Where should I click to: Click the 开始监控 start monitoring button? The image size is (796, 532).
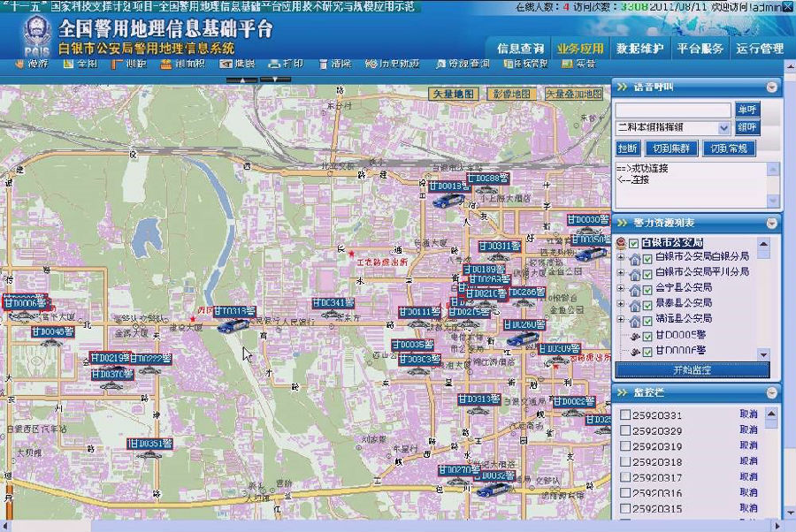(692, 370)
